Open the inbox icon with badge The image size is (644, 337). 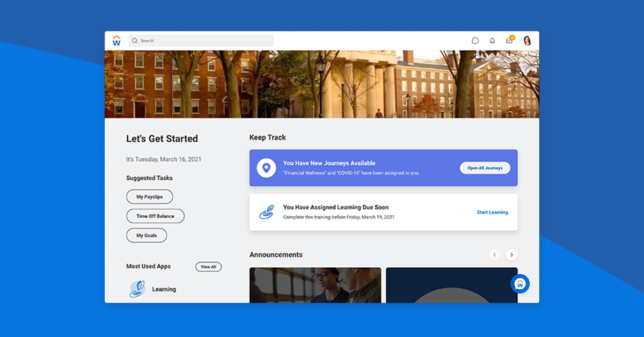point(510,40)
